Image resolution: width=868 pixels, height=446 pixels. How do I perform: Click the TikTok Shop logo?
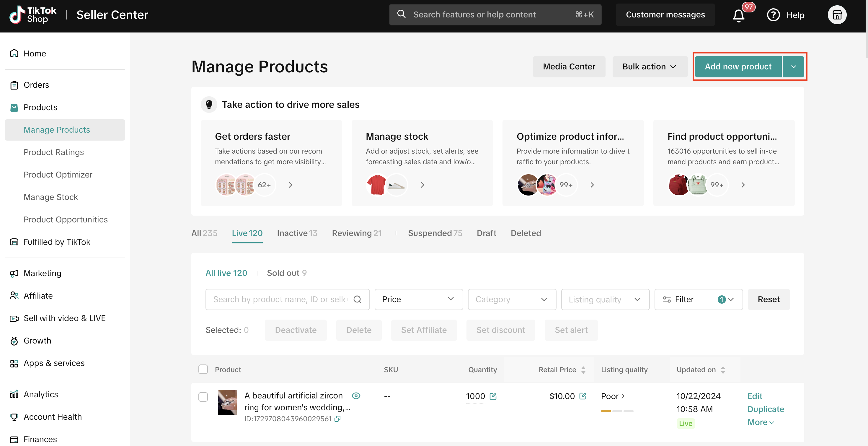(33, 15)
